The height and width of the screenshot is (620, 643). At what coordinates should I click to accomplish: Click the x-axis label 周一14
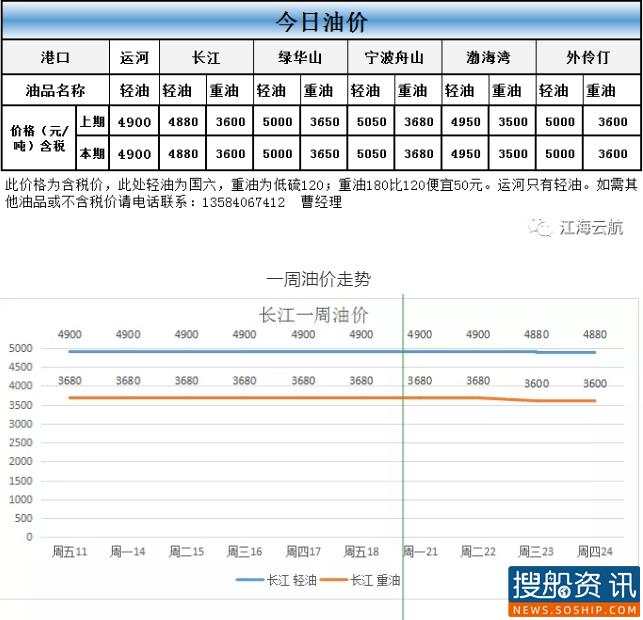pos(128,552)
